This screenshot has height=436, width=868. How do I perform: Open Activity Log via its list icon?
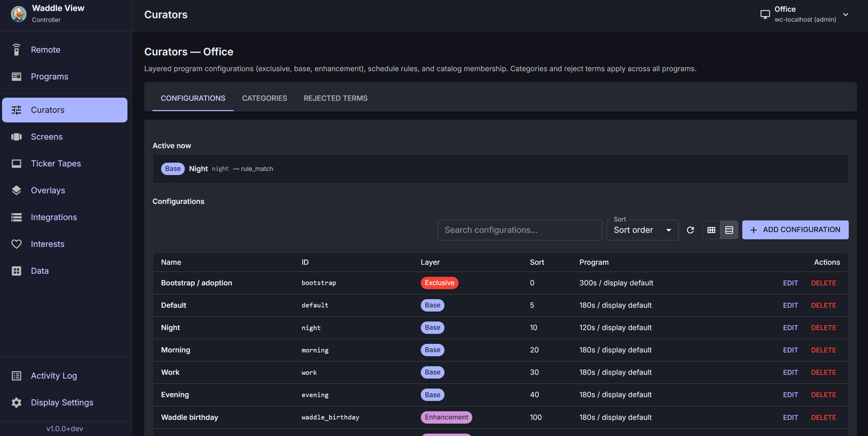point(16,376)
